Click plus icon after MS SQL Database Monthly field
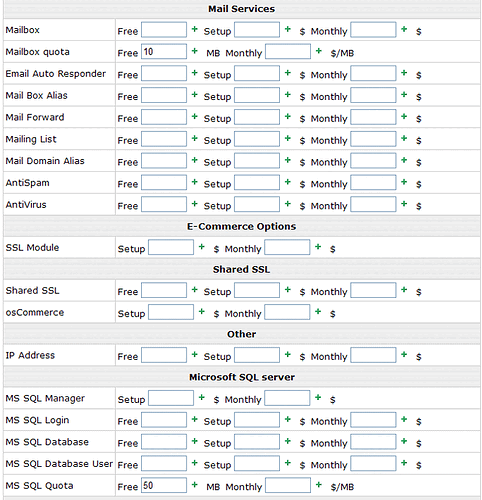482x500 pixels. tap(404, 441)
